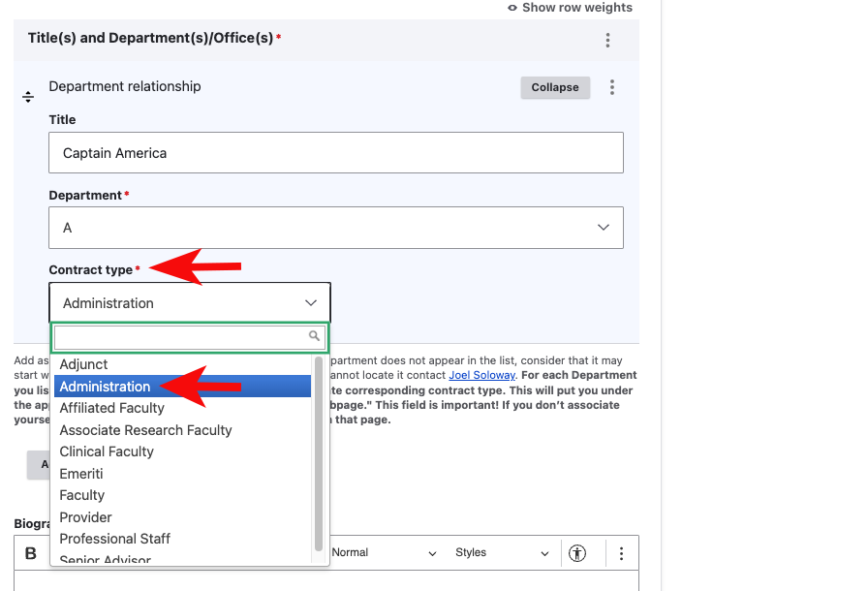Click the dropdown list scrollbar
This screenshot has height=591, width=868.
tap(319, 453)
